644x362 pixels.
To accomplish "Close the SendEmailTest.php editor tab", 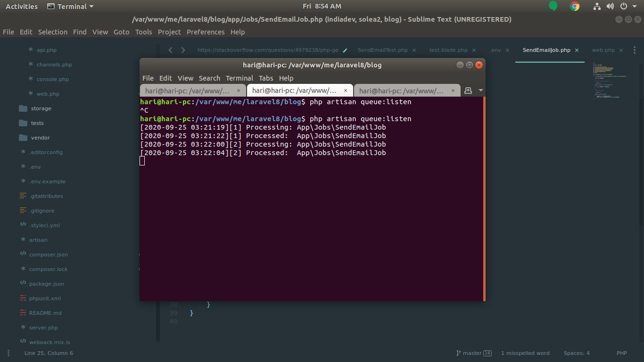I will click(414, 50).
